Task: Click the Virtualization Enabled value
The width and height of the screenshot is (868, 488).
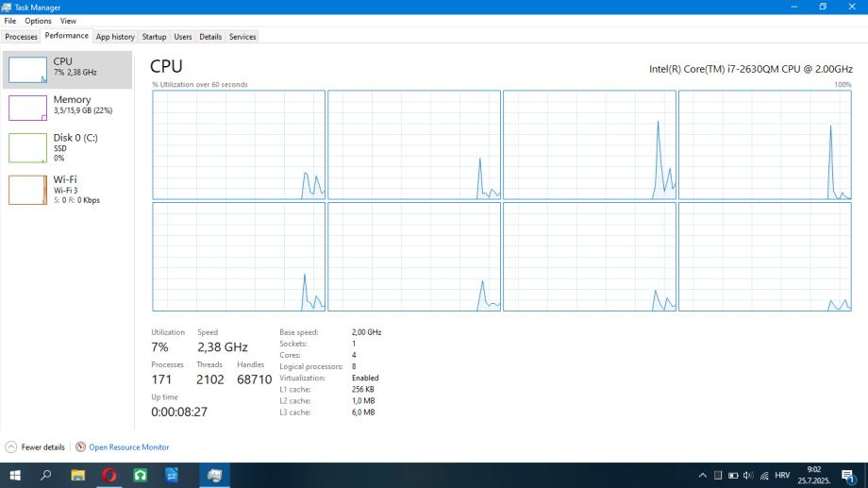Action: [x=365, y=378]
